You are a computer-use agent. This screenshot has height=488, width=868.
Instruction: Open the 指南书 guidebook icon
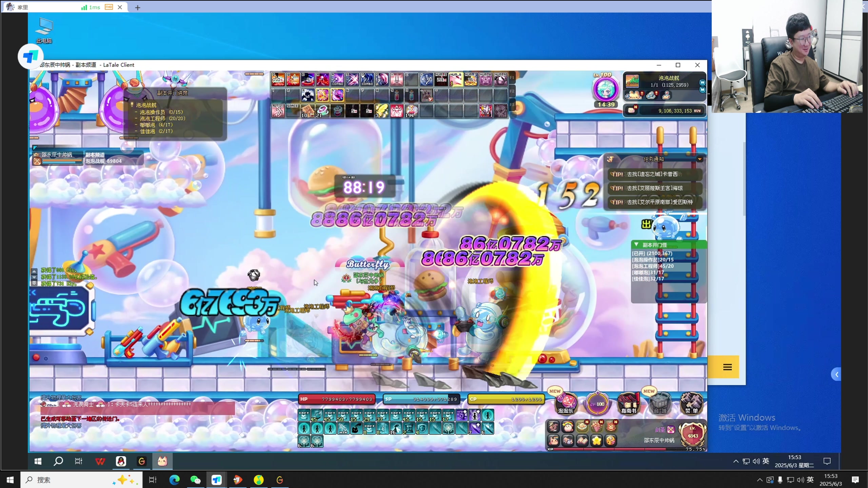tap(629, 403)
